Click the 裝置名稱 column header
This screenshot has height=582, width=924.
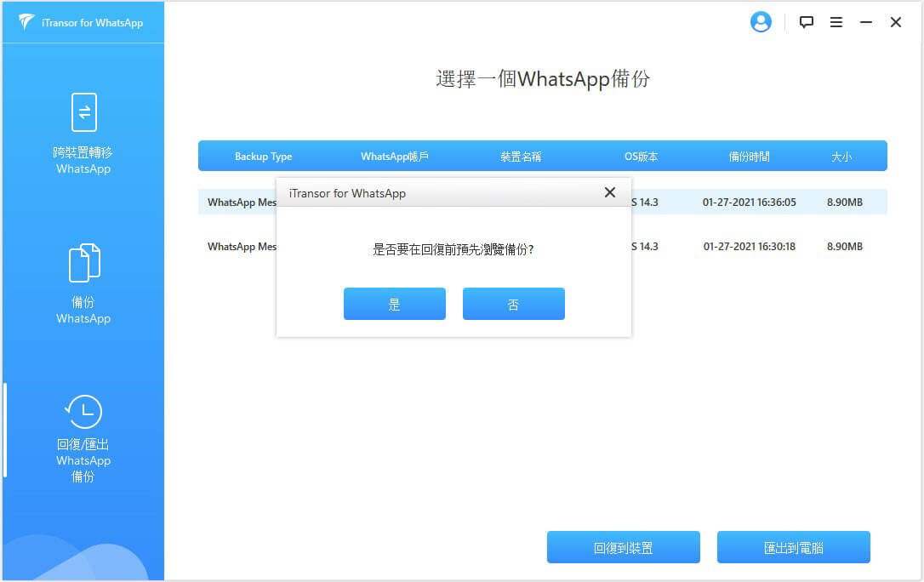[x=521, y=157]
